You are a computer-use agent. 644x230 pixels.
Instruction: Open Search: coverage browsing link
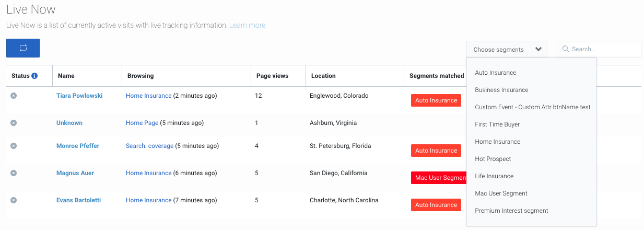149,146
